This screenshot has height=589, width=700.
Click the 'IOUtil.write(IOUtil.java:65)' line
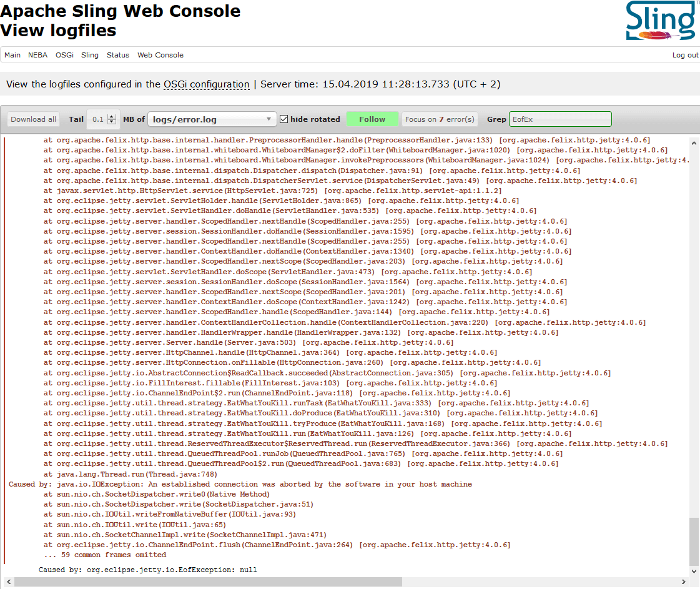click(135, 525)
